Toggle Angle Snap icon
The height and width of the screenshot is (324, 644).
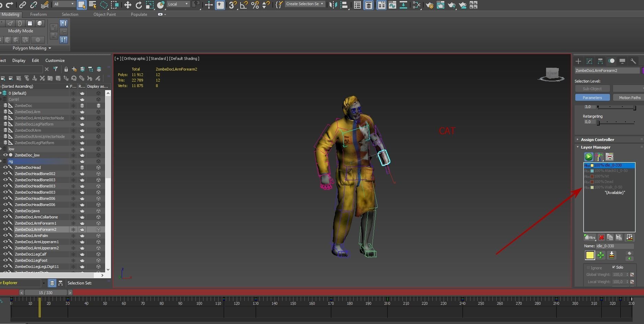click(x=244, y=5)
